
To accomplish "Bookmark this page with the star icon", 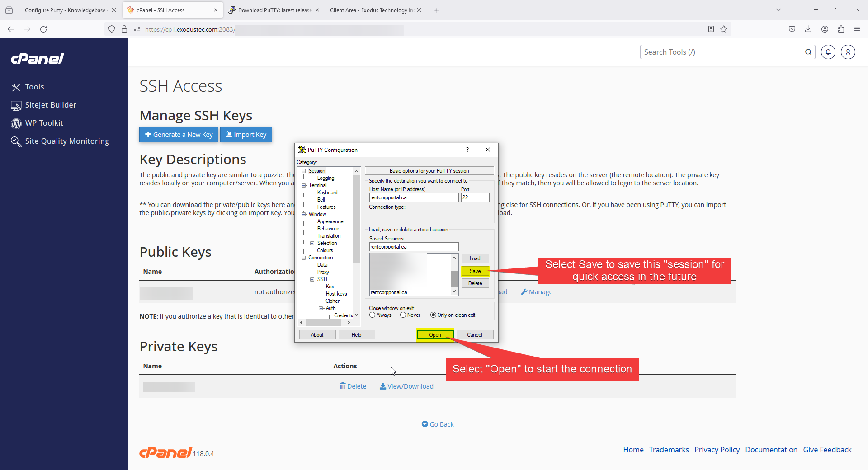I will pos(724,29).
